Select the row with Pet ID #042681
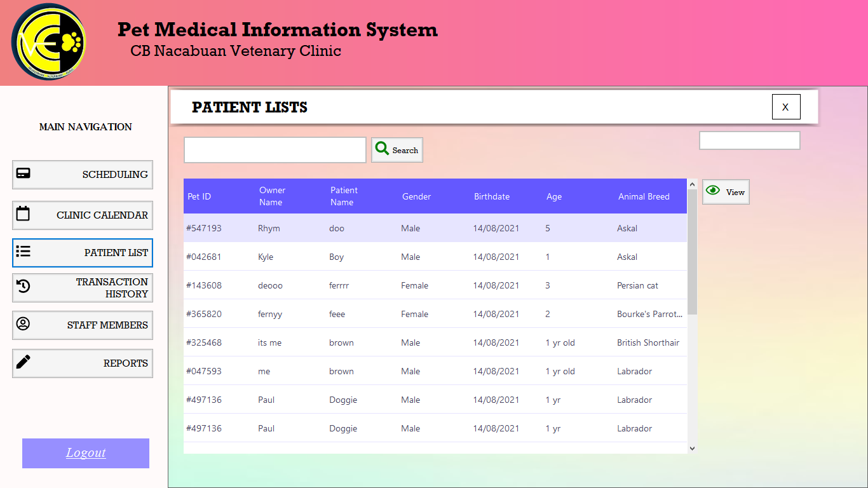The width and height of the screenshot is (868, 488). click(x=435, y=257)
